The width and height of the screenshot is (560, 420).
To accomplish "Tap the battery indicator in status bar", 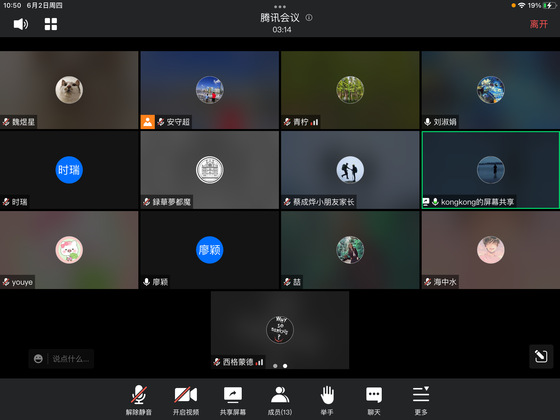I will (549, 5).
